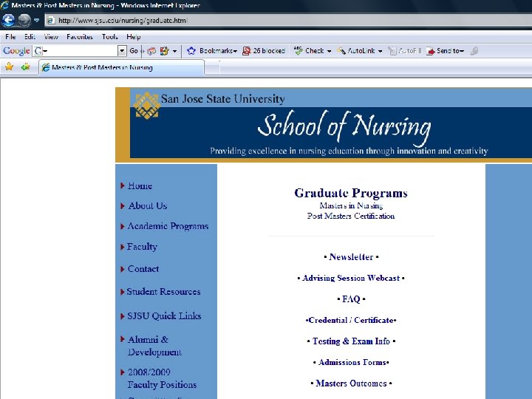
Task: Click the browser Back arrow button
Action: pos(8,21)
